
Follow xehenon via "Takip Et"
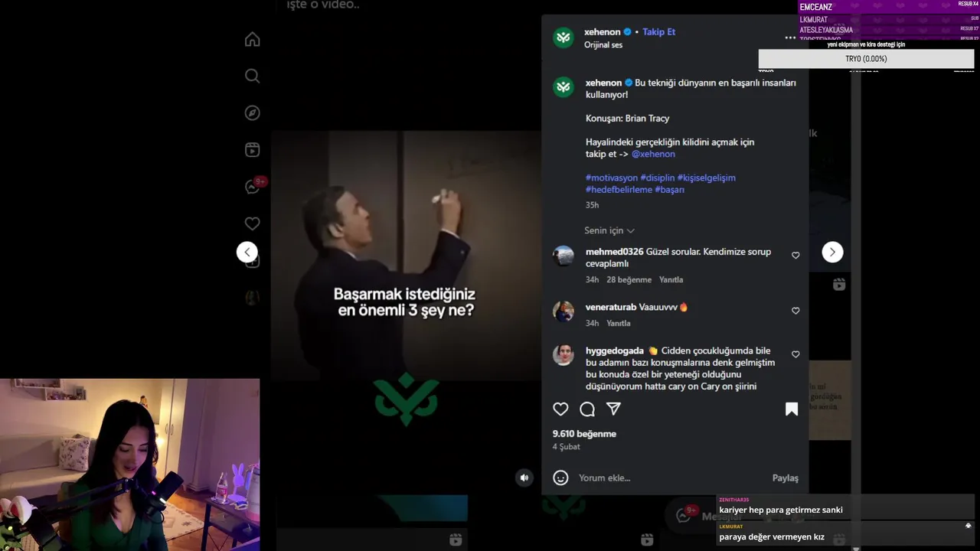tap(658, 32)
